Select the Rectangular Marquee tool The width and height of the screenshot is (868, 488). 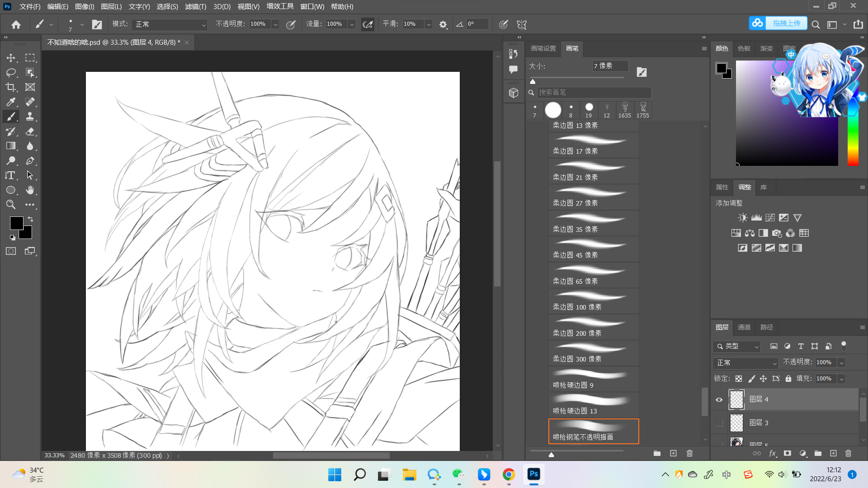coord(30,58)
